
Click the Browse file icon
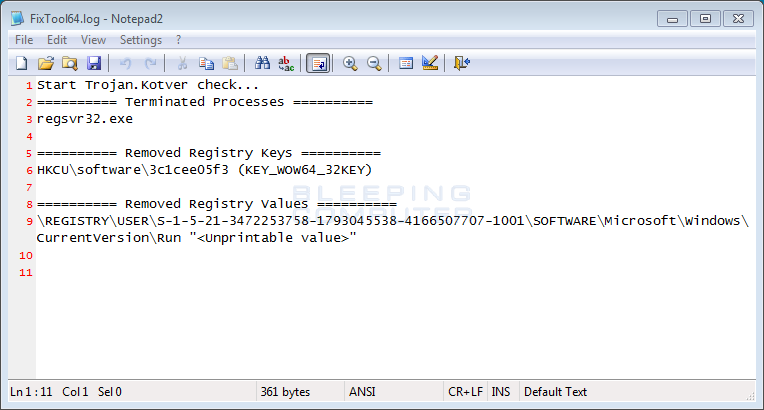coord(69,63)
